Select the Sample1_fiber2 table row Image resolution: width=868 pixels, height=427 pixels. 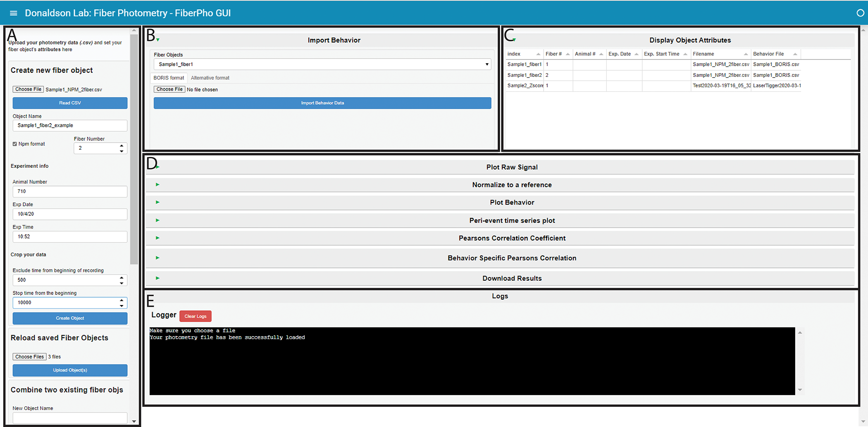coord(653,75)
